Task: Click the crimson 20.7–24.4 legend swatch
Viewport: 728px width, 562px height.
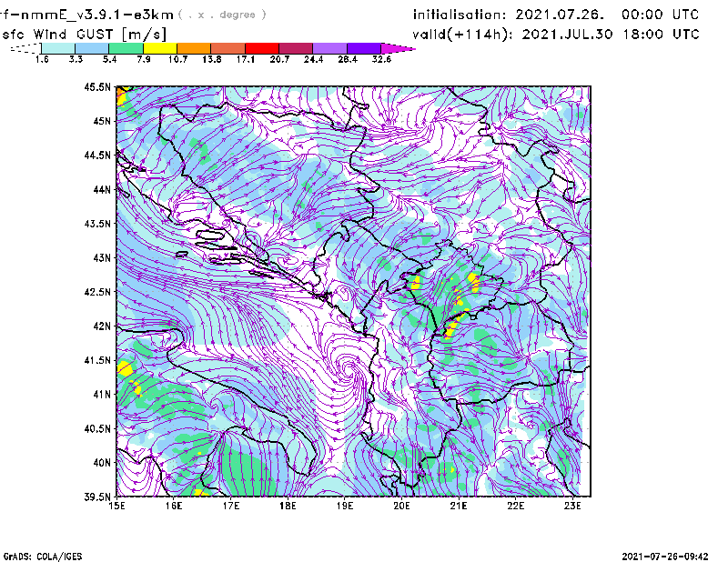Action: 296,48
